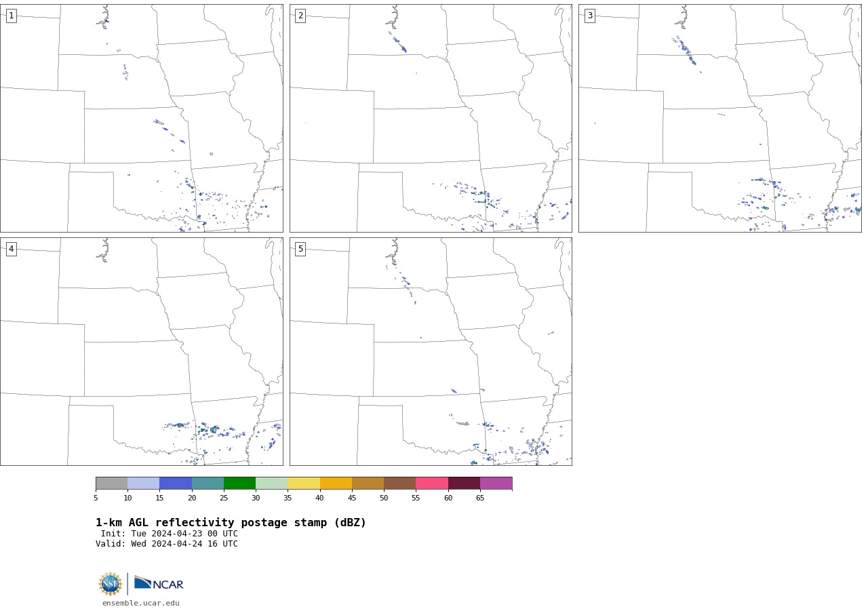This screenshot has width=868, height=611.
Task: Click the yellow 35-40 dBZ swatch
Action: pyautogui.click(x=304, y=484)
